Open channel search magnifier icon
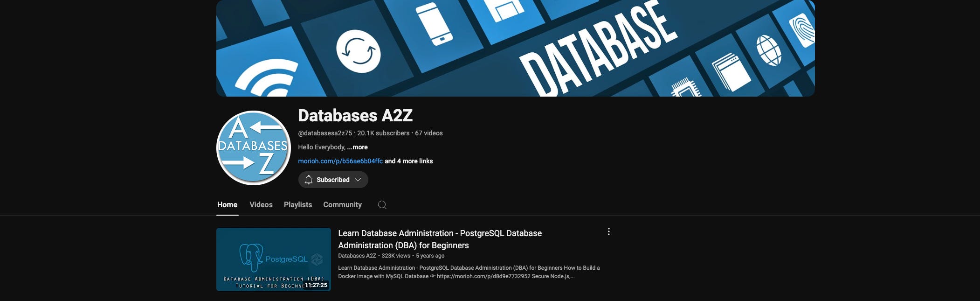The image size is (980, 301). (x=382, y=205)
